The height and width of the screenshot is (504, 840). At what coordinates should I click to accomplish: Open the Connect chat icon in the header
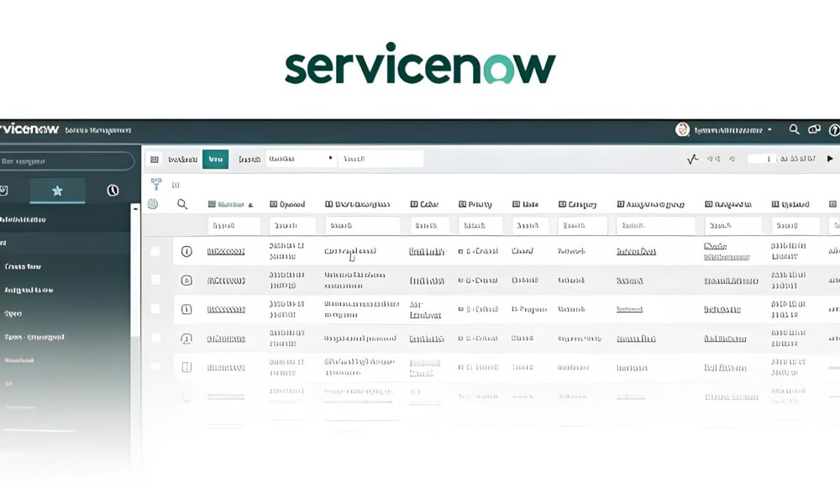coord(814,129)
